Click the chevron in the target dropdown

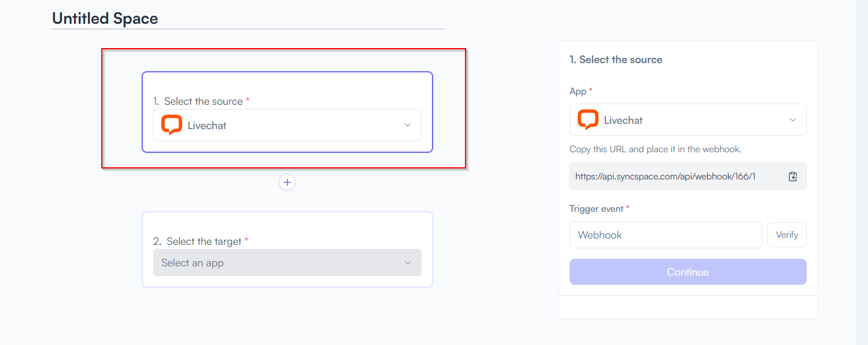408,263
